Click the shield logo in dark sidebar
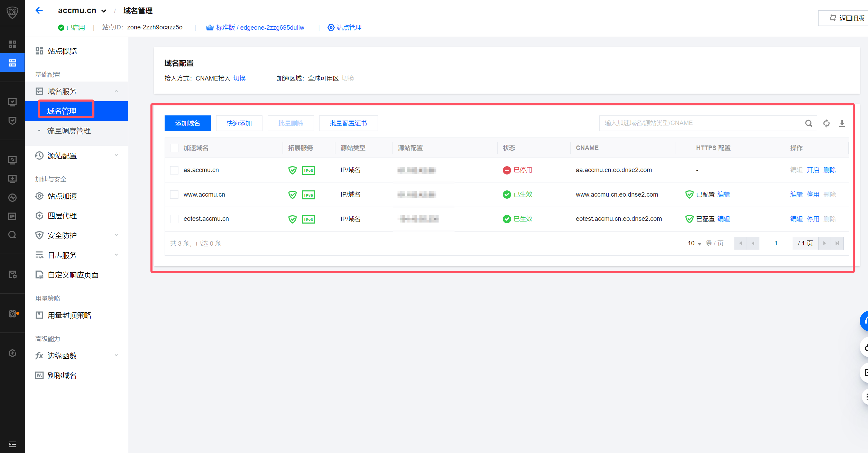Screen dimensions: 868x453 tap(12, 12)
